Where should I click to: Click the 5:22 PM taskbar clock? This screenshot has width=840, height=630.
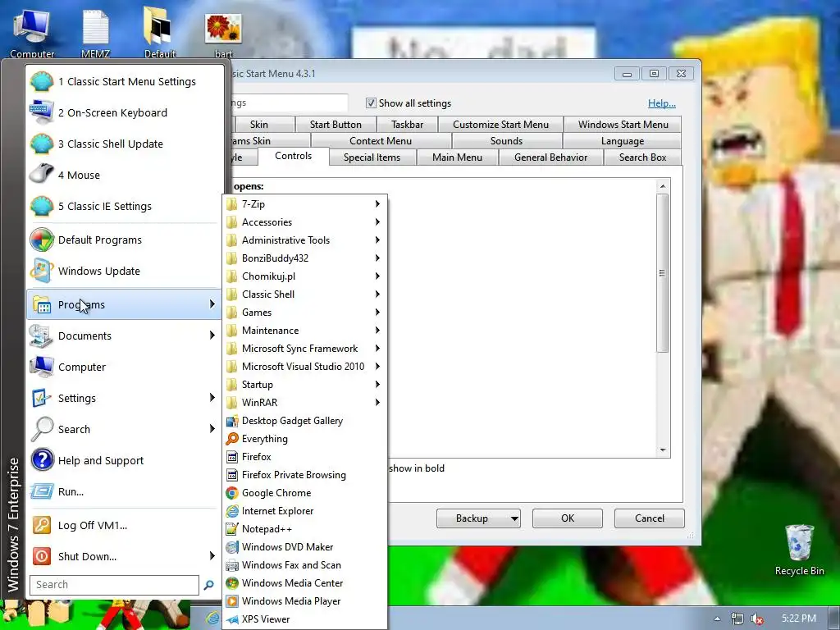799,619
